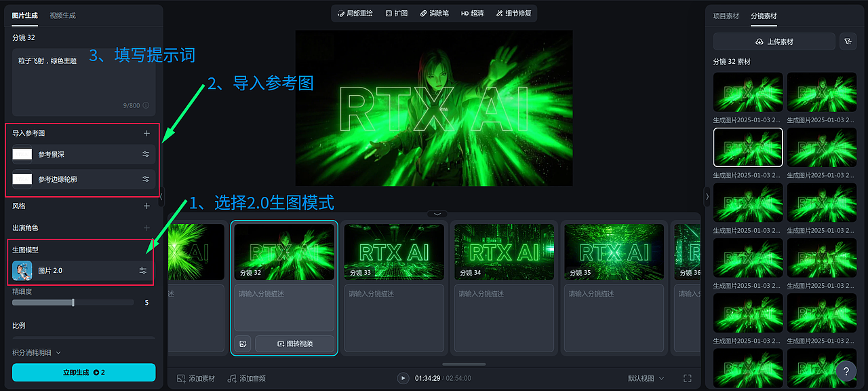868x391 pixels.
Task: Switch to 分镜素材 tab
Action: click(x=764, y=16)
